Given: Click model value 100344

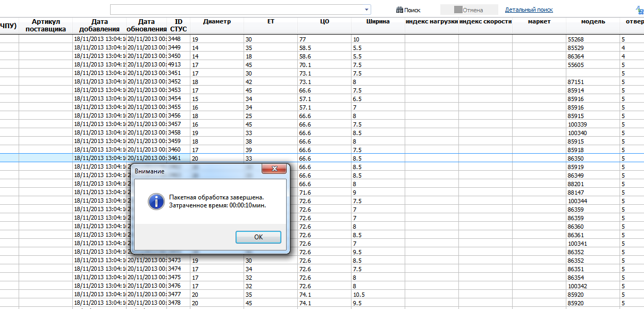Looking at the screenshot, I should 578,201.
